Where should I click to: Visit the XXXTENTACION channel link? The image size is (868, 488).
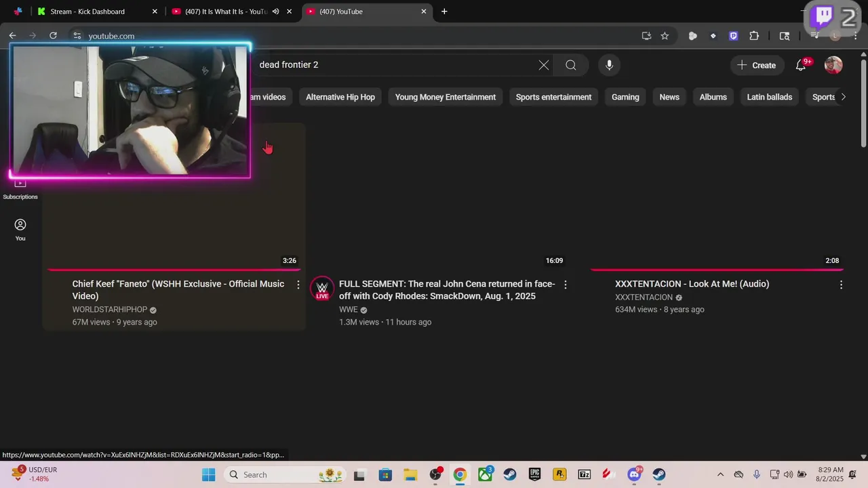pyautogui.click(x=644, y=298)
